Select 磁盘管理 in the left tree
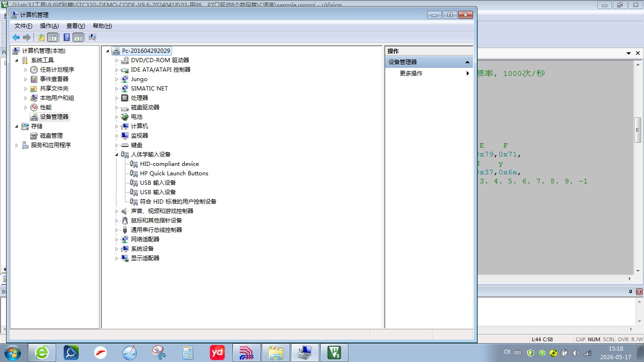 51,136
